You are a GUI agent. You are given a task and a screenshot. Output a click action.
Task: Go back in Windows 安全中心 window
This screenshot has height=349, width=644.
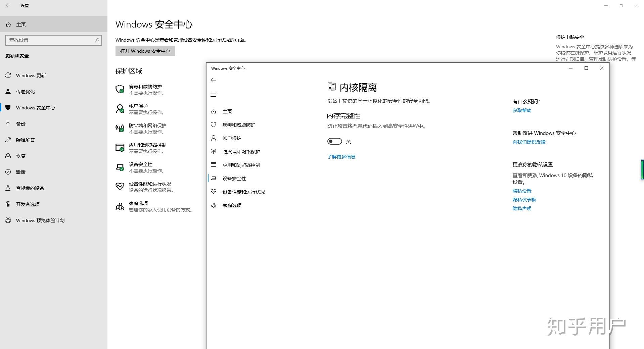[213, 80]
